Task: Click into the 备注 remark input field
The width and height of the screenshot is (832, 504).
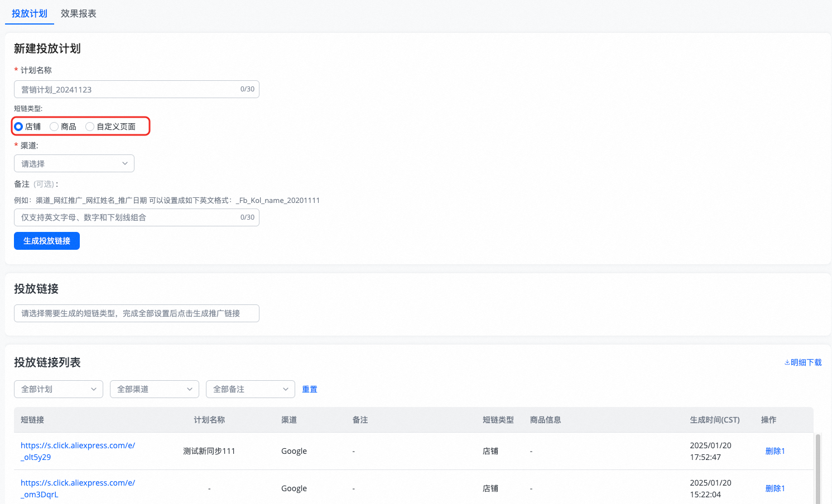Action: click(128, 217)
